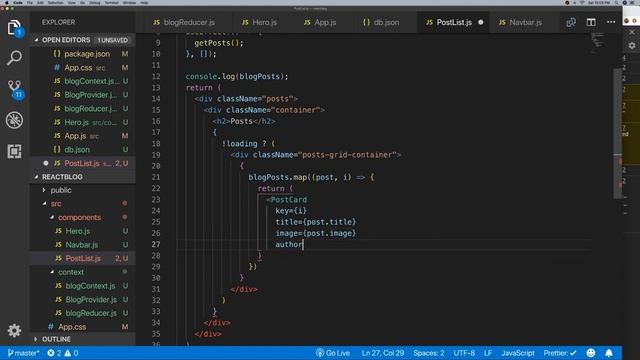Collapse the src folder

coord(83,204)
